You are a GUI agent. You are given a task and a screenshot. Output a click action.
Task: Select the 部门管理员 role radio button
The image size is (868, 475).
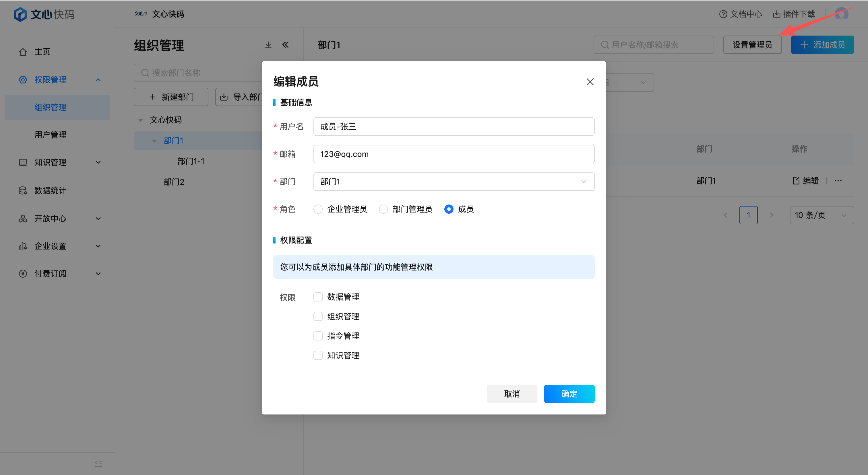point(383,209)
